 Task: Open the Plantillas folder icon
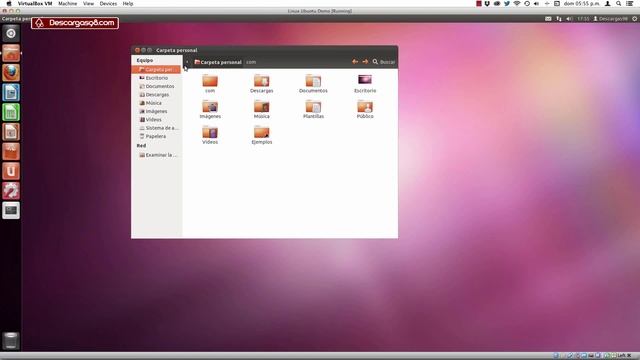click(313, 109)
